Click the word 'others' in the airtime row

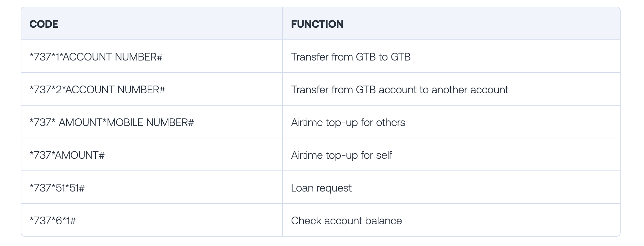click(x=390, y=122)
